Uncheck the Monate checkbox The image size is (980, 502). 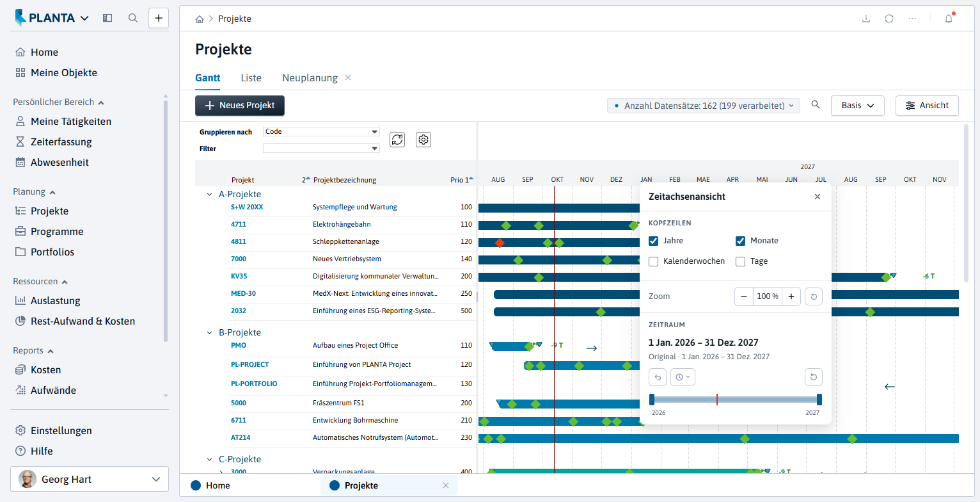741,241
